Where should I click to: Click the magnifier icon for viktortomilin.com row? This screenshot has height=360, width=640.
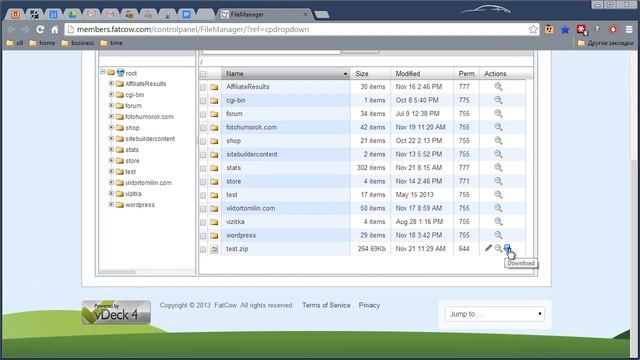click(x=498, y=208)
